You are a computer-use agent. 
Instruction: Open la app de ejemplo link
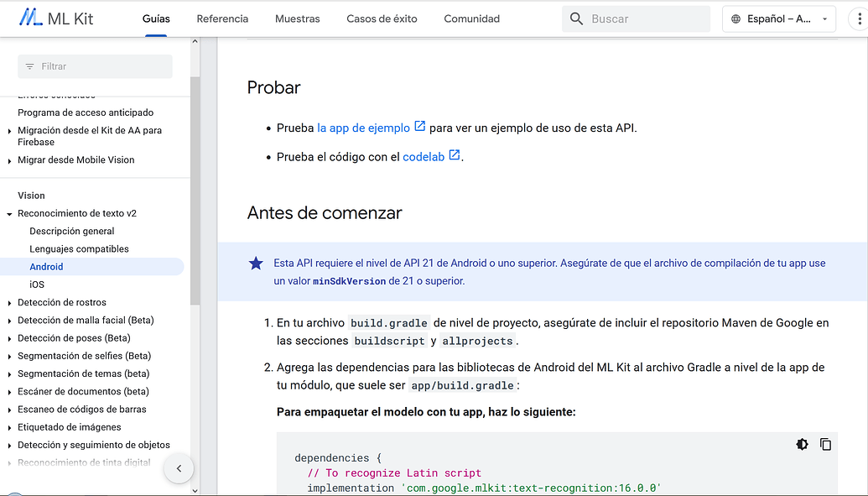(363, 128)
